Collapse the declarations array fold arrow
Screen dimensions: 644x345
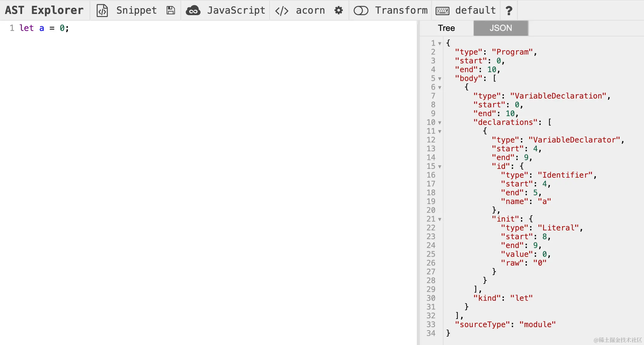point(440,123)
